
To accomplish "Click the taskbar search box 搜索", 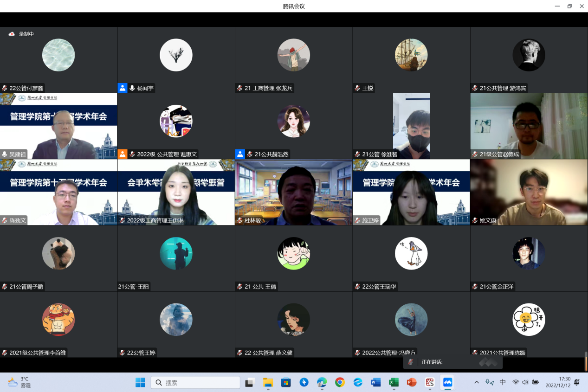I will pos(195,382).
